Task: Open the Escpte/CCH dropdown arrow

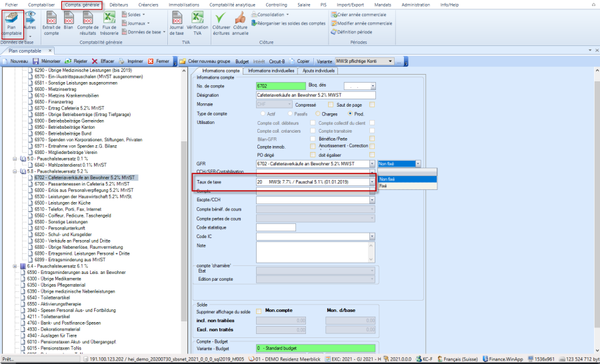Action: point(372,200)
